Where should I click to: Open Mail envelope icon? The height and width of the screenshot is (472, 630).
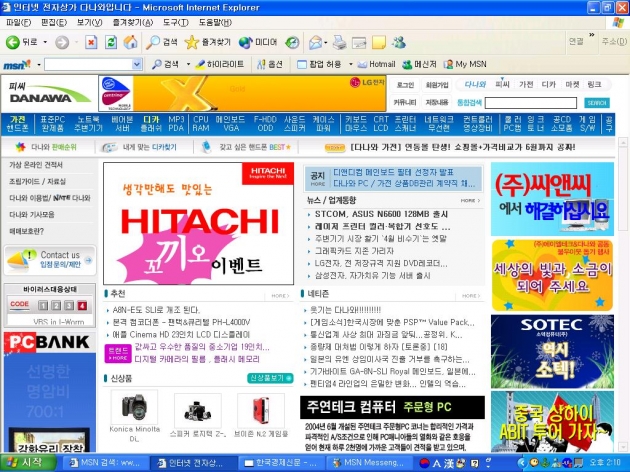pyautogui.click(x=315, y=43)
